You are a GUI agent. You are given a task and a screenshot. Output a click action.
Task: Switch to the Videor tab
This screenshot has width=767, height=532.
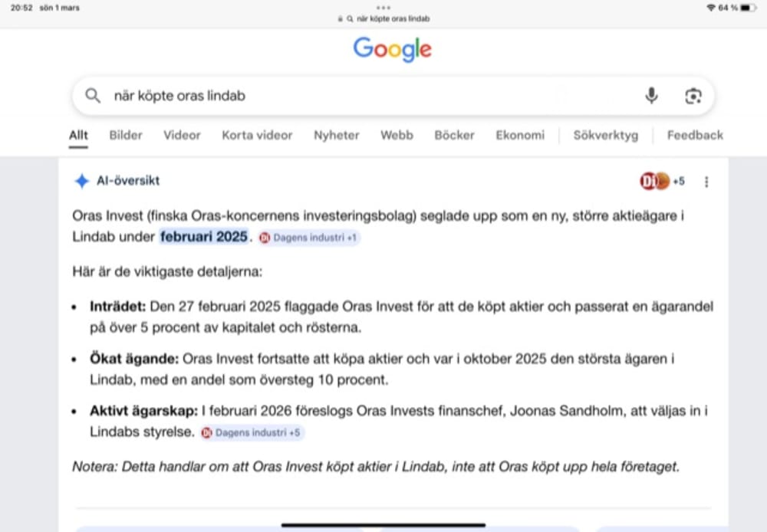(x=182, y=135)
